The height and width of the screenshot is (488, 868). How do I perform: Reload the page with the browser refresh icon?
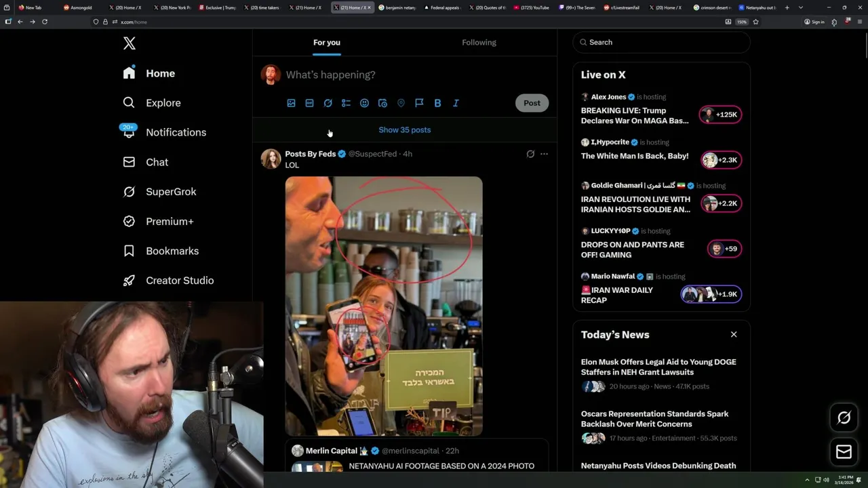point(45,22)
